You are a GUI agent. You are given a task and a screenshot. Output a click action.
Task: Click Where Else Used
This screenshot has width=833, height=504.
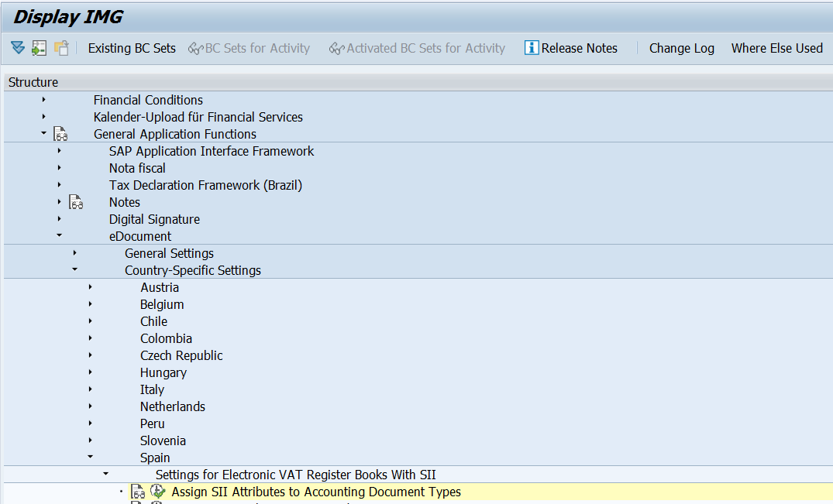(776, 48)
